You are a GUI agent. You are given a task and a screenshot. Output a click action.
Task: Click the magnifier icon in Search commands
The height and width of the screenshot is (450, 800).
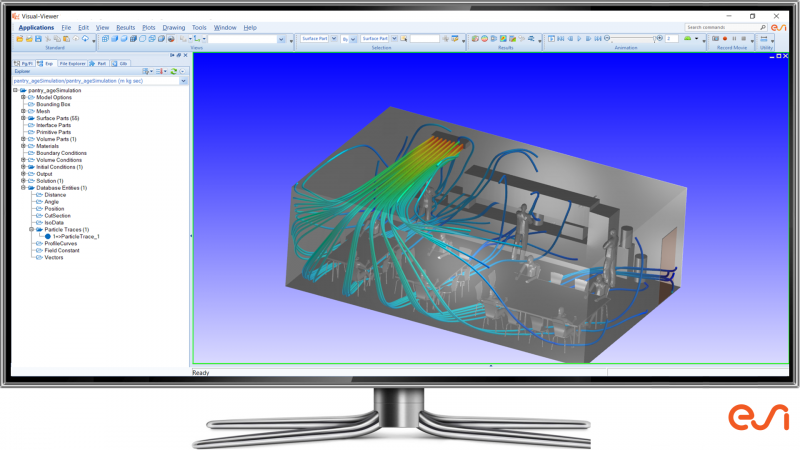click(x=763, y=28)
